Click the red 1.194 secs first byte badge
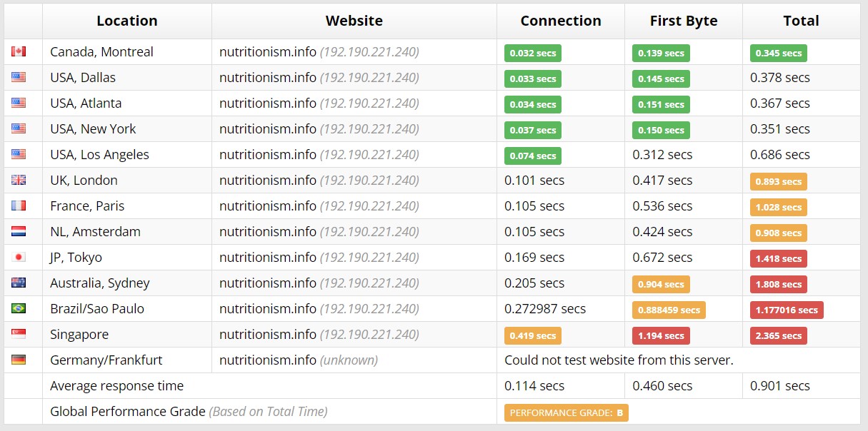The image size is (868, 431). 661,335
